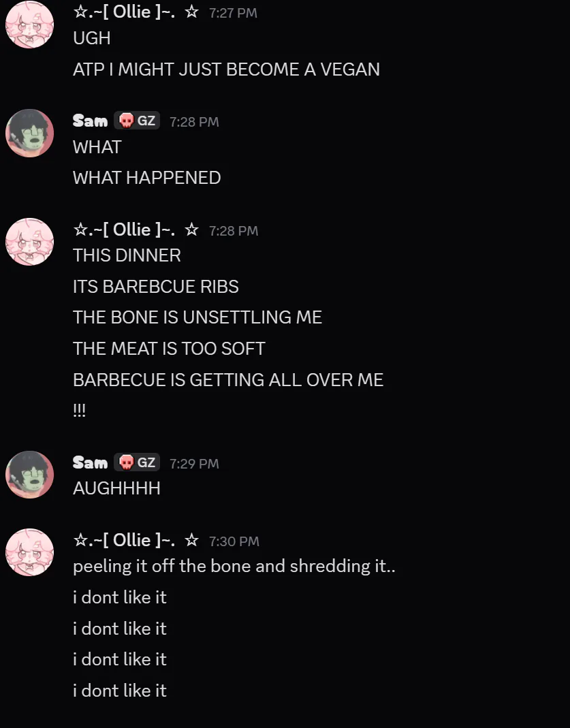Click the message ITS BAREBCUE RIBS

[x=156, y=287]
